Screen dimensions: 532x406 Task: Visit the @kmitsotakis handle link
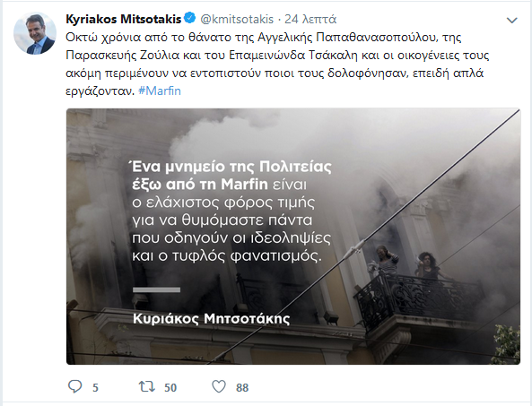click(x=237, y=19)
